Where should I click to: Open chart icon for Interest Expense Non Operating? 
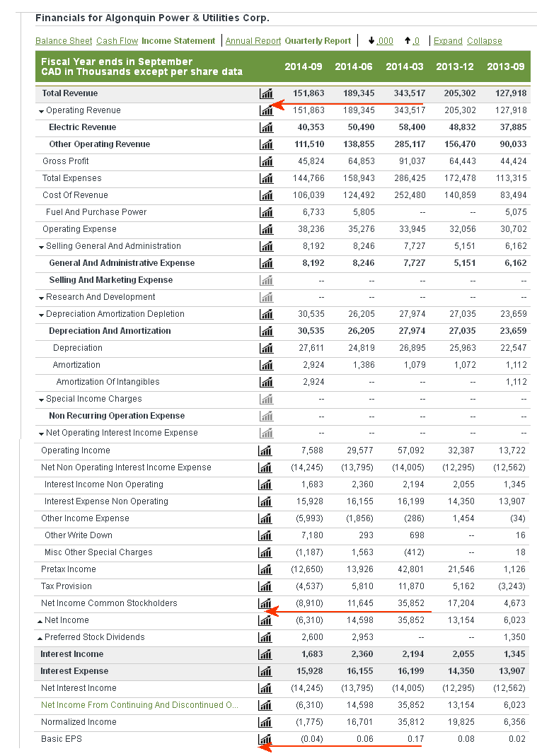tap(265, 501)
